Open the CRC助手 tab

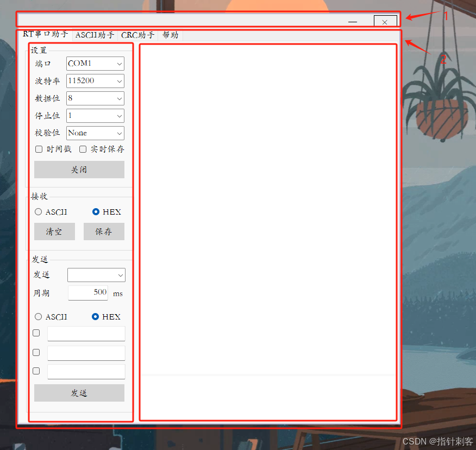tap(137, 35)
